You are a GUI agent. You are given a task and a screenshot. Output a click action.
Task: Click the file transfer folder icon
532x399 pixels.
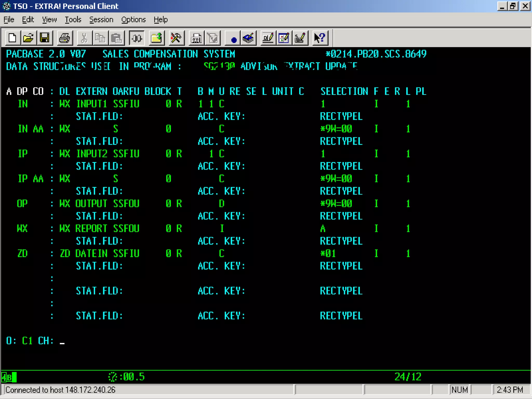(156, 38)
